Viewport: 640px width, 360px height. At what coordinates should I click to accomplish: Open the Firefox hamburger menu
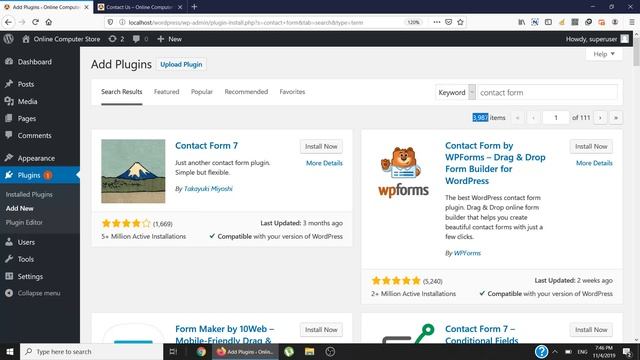click(x=631, y=22)
